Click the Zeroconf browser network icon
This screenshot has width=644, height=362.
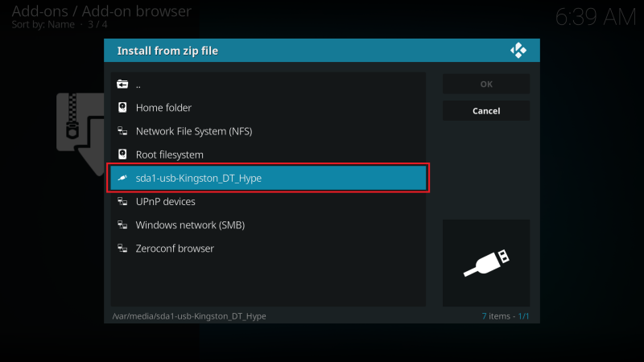click(x=122, y=248)
